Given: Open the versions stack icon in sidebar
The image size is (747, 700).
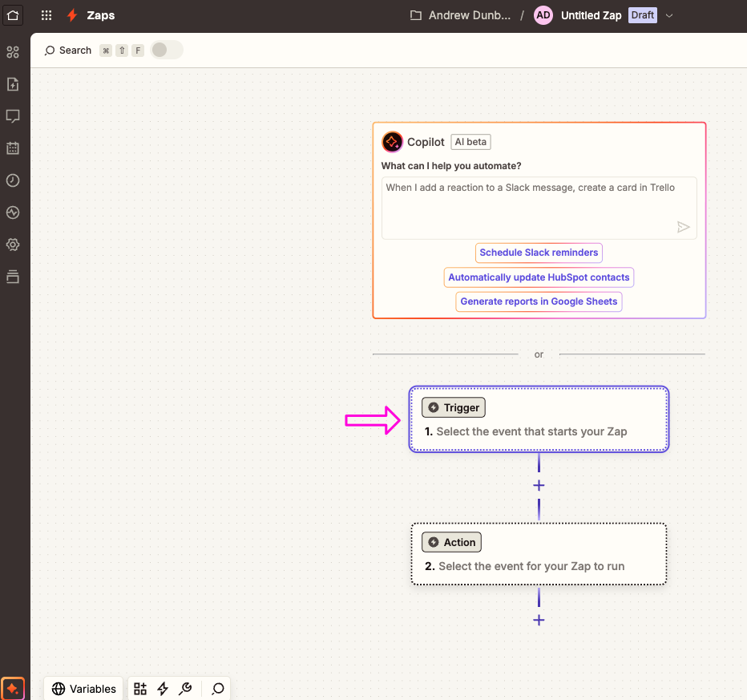Looking at the screenshot, I should click(13, 277).
